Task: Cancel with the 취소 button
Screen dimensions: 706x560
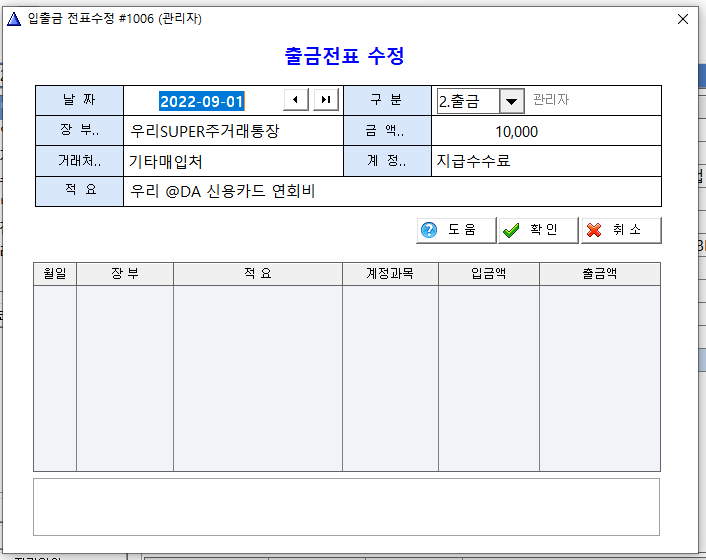Action: (621, 230)
